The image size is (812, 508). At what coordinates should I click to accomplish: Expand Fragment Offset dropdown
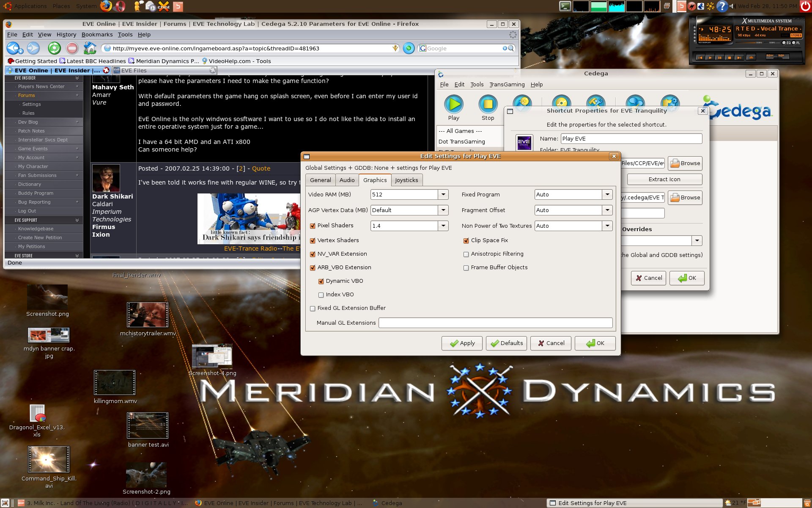[607, 210]
